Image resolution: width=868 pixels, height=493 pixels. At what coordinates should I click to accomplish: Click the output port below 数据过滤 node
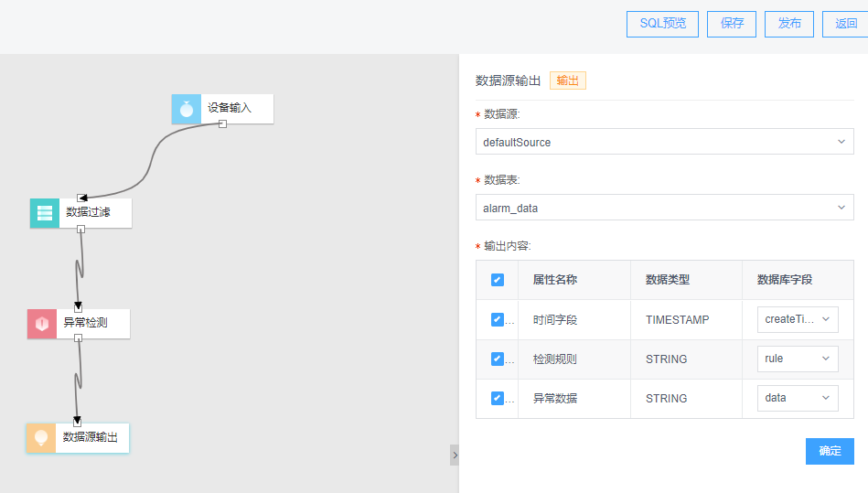coord(80,229)
